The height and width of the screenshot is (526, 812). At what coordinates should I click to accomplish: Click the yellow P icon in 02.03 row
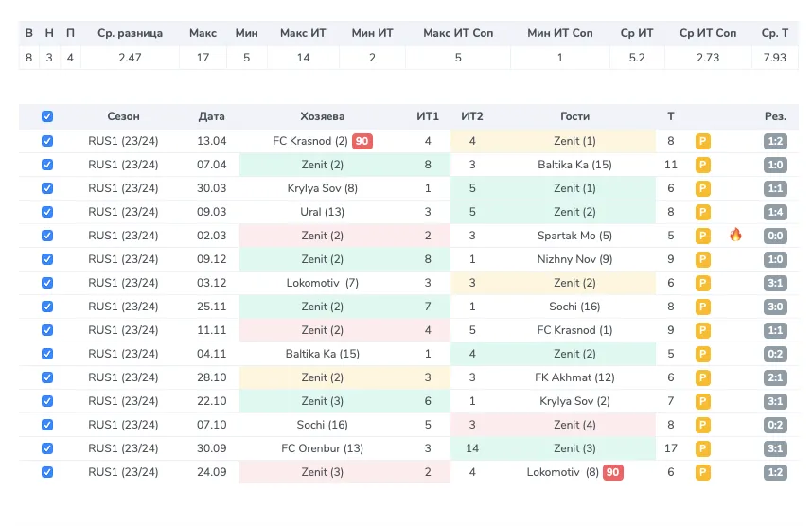pos(702,237)
